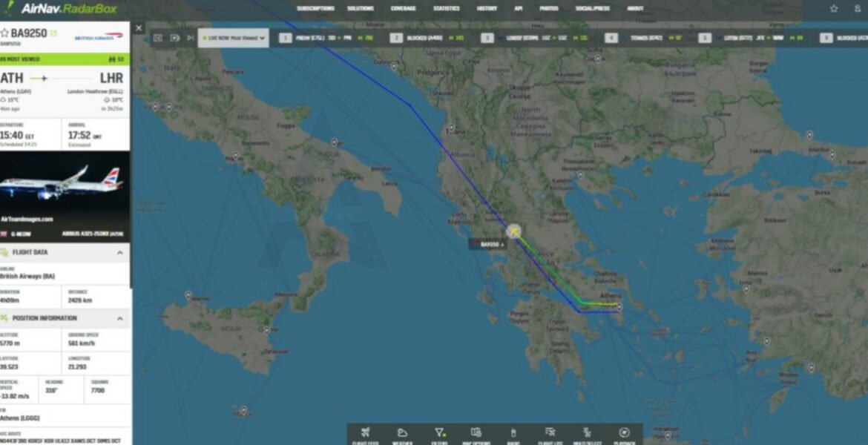The width and height of the screenshot is (868, 445).
Task: Open the Flight Feed panel
Action: [x=365, y=435]
